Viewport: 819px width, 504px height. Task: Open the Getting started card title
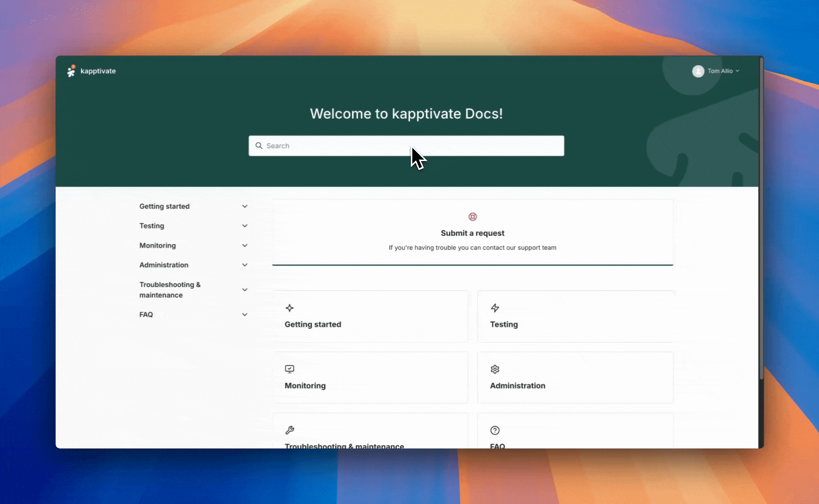pos(313,324)
